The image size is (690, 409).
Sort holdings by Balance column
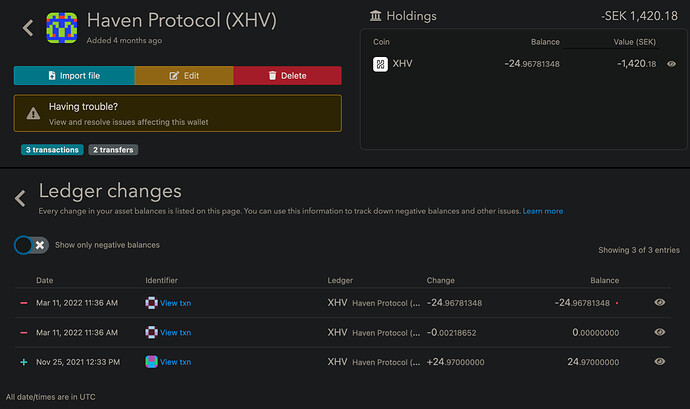[x=545, y=42]
